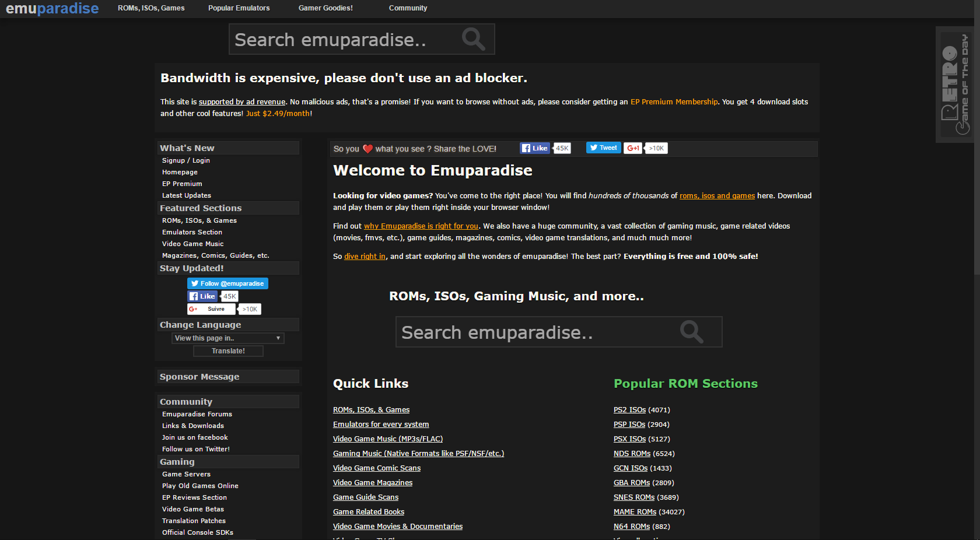This screenshot has width=980, height=540.
Task: Open the PS2 ISOs ROM section
Action: 629,409
